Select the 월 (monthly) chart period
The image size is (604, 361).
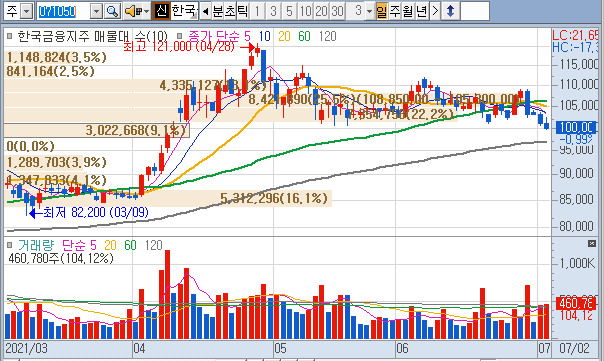(x=408, y=11)
